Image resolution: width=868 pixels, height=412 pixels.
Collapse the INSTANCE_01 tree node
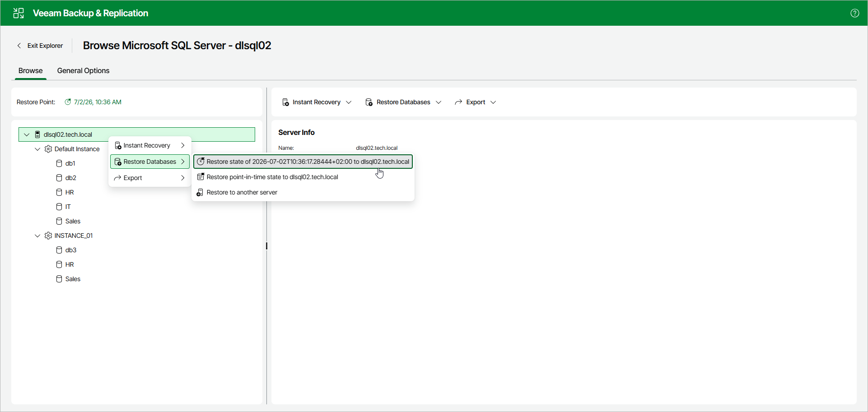(37, 236)
